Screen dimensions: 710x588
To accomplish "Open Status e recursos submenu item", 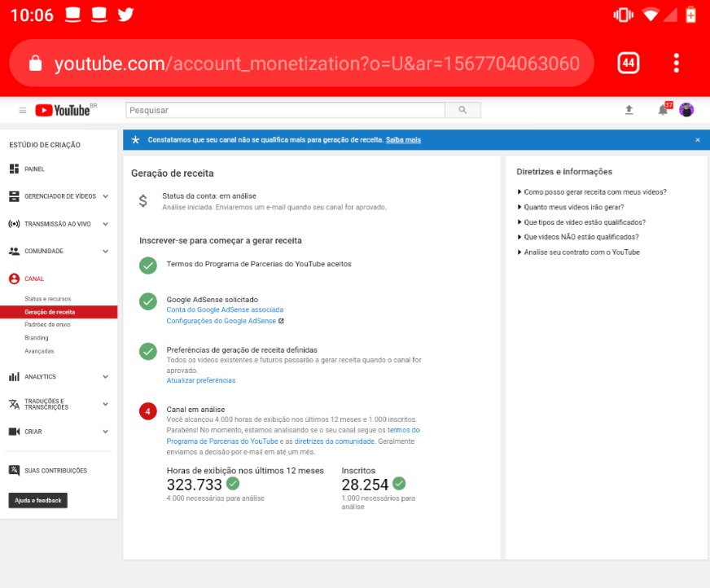I will pyautogui.click(x=47, y=299).
